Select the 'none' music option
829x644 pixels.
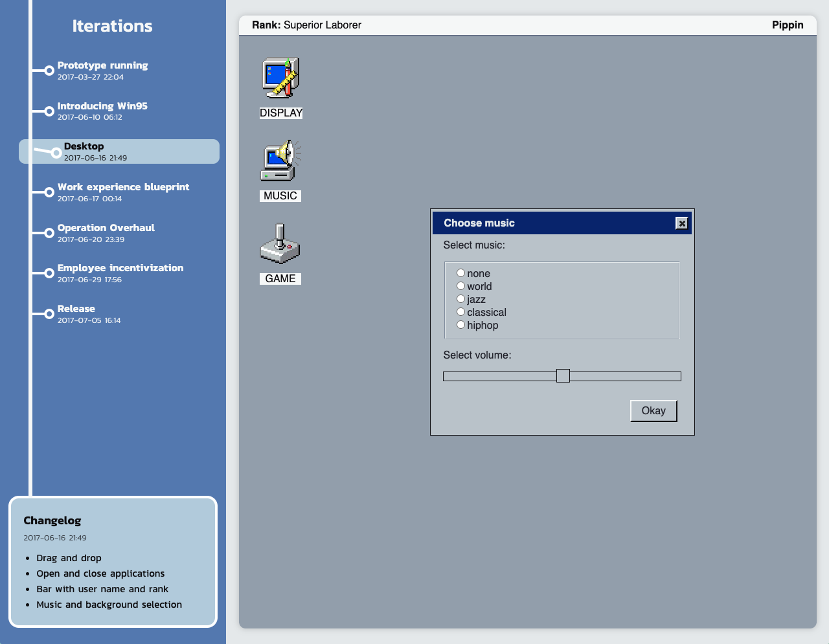click(x=461, y=273)
